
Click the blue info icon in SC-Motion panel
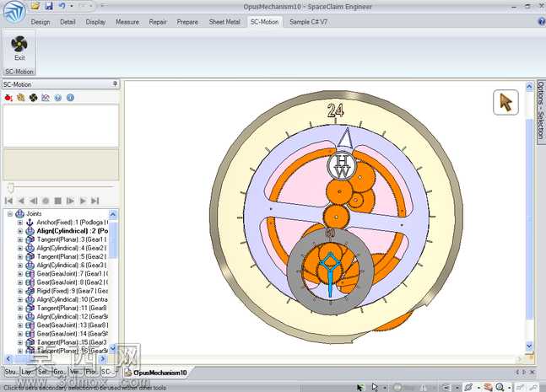coord(70,98)
